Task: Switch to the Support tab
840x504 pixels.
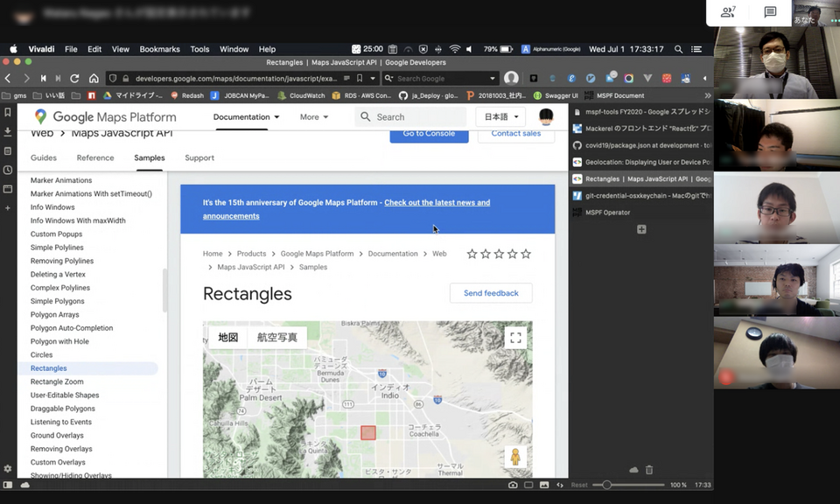Action: click(199, 157)
